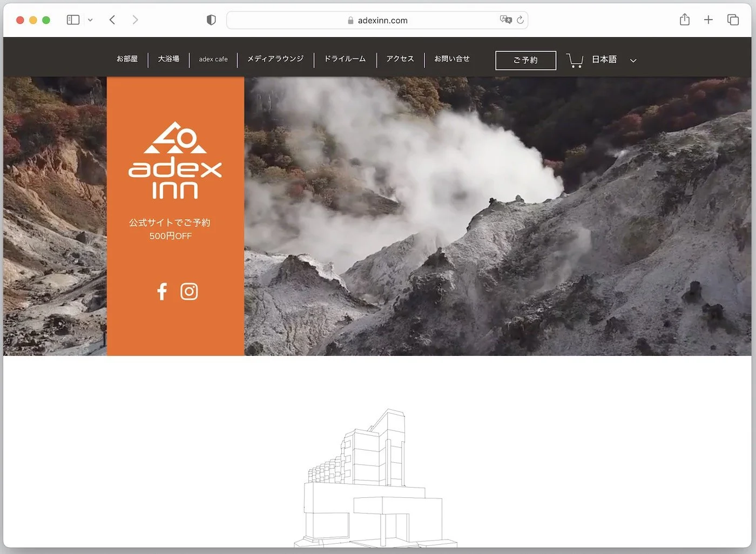Open a new browser tab
Image resolution: width=756 pixels, height=554 pixels.
tap(708, 19)
